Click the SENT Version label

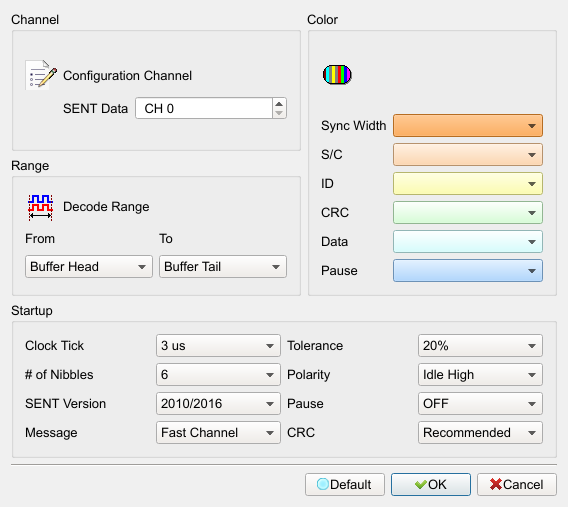click(65, 403)
